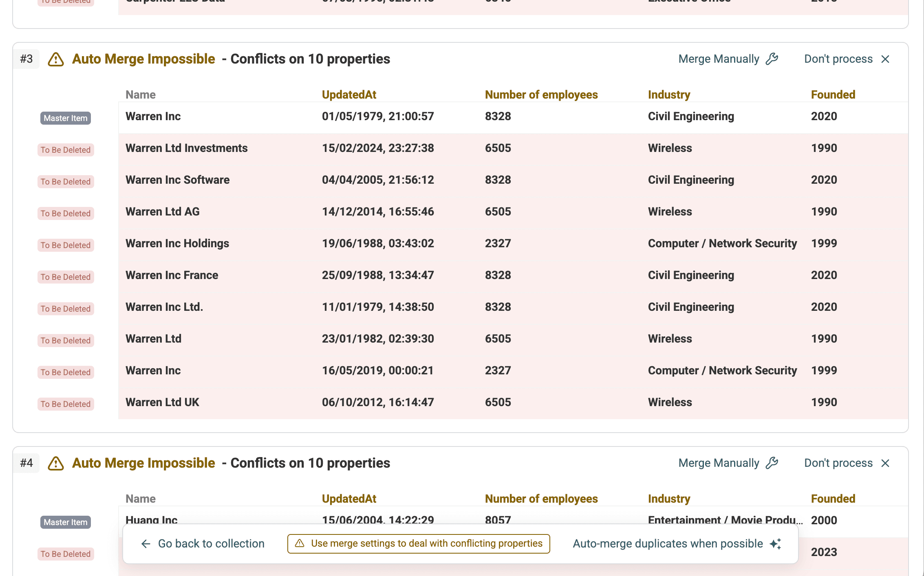Go back to collection
Image resolution: width=924 pixels, height=576 pixels.
click(x=203, y=544)
